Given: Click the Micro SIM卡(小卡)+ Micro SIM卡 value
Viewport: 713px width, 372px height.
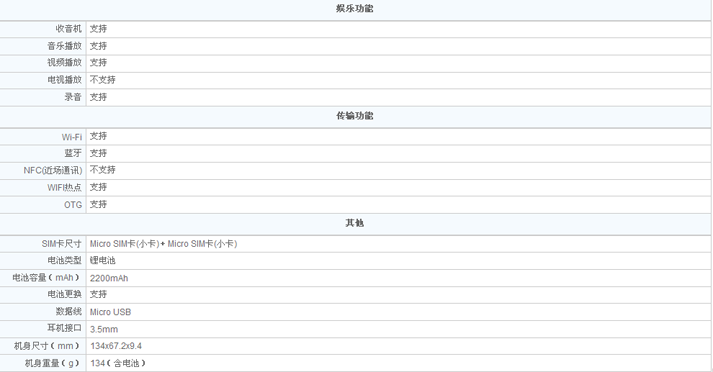Looking at the screenshot, I should [164, 244].
